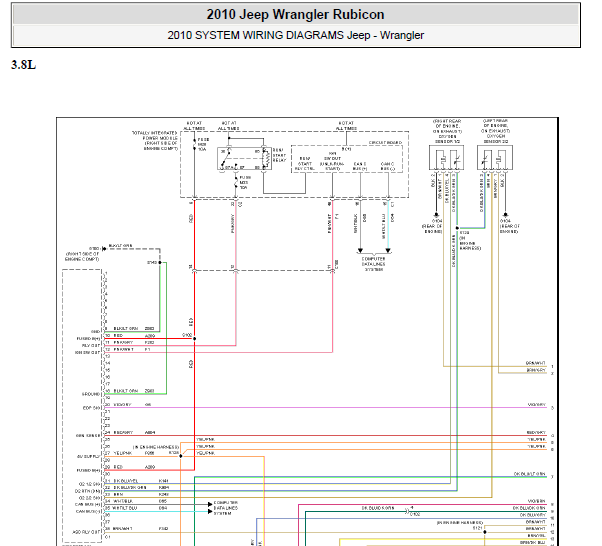Click the G104 ground under Oxygen Sensor 1/2
Viewport: 602px width, 546px height.
pyautogui.click(x=436, y=215)
